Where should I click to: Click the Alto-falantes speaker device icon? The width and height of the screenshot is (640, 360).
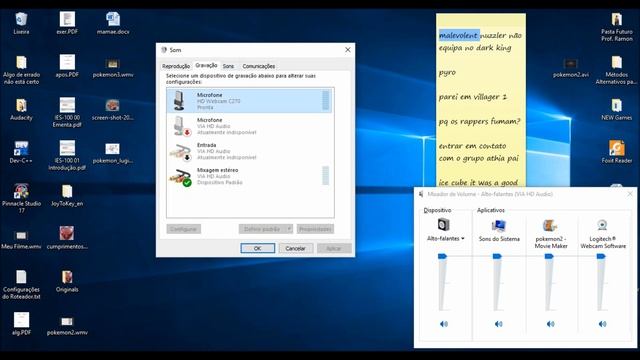click(x=444, y=225)
